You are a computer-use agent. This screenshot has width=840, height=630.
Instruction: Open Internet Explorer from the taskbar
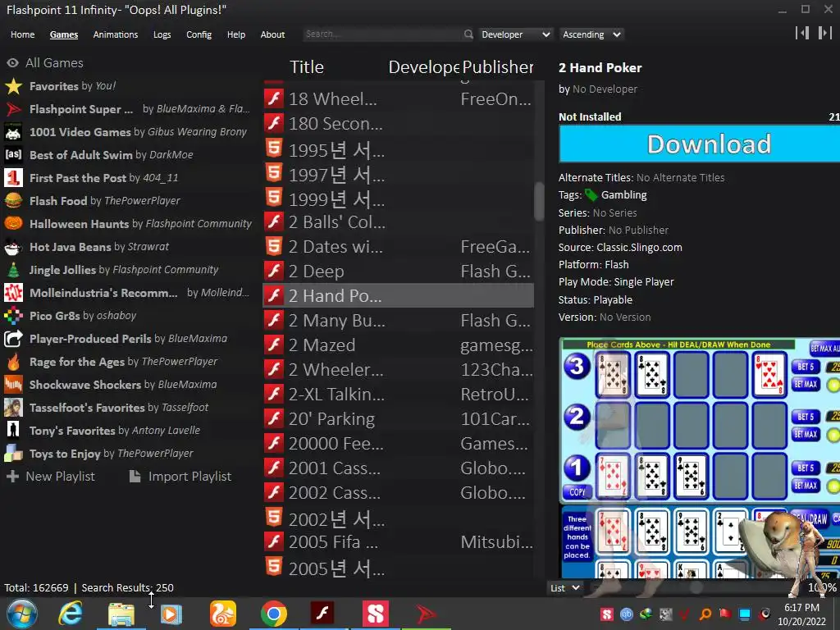71,614
